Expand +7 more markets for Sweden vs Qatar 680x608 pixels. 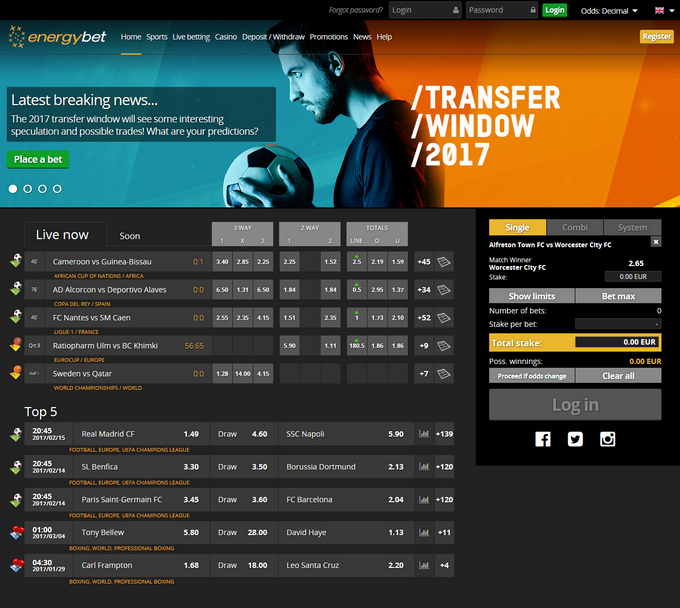(x=424, y=373)
